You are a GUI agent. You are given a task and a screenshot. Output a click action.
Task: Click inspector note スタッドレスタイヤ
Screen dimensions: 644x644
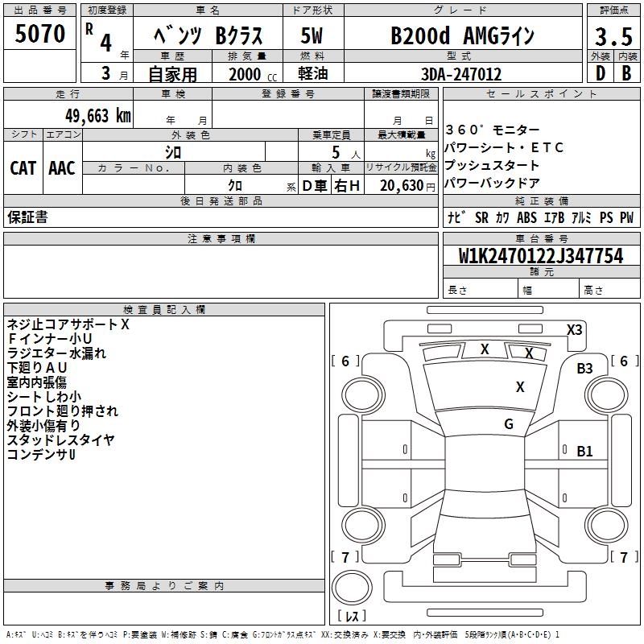pos(61,440)
